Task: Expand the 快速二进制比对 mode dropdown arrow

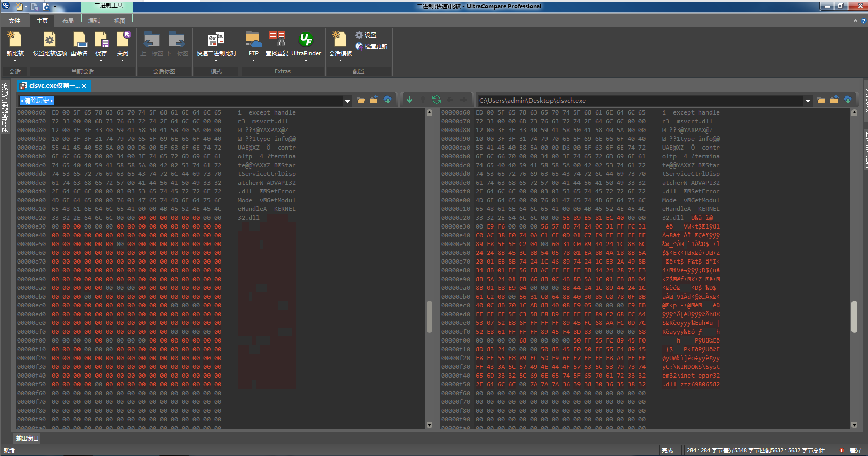Action: [x=216, y=61]
